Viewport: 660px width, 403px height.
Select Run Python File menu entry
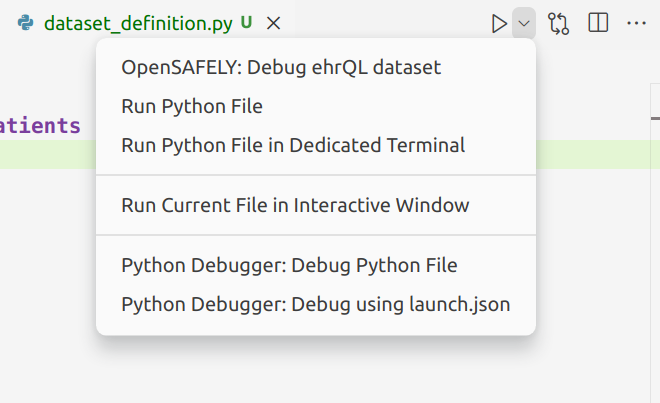tap(192, 106)
